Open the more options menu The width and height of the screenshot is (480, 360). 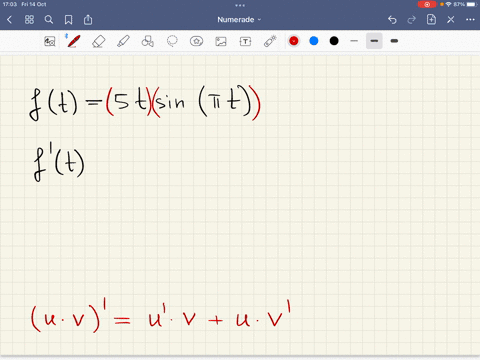pyautogui.click(x=470, y=20)
